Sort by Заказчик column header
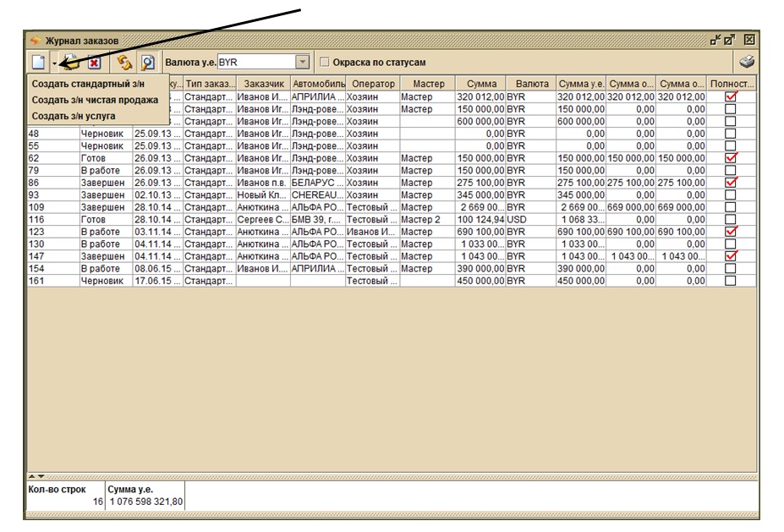Image resolution: width=784 pixels, height=532 pixels. (x=264, y=84)
